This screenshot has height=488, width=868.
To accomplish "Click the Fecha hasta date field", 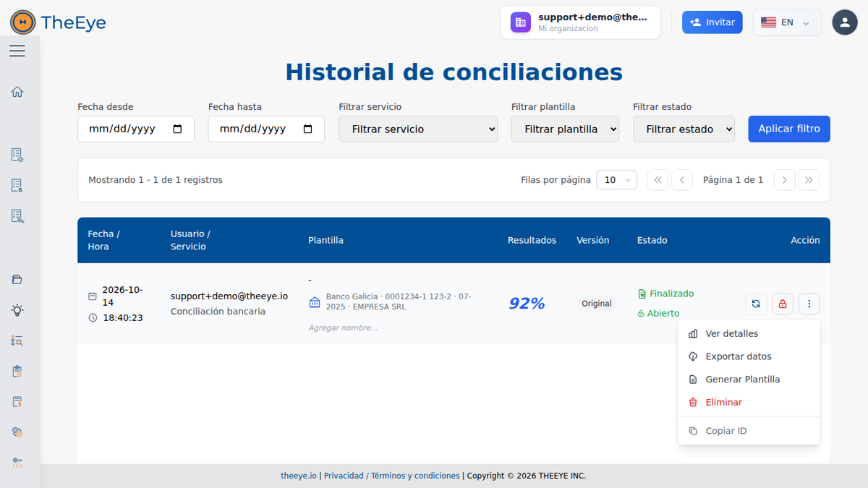I will (x=266, y=129).
